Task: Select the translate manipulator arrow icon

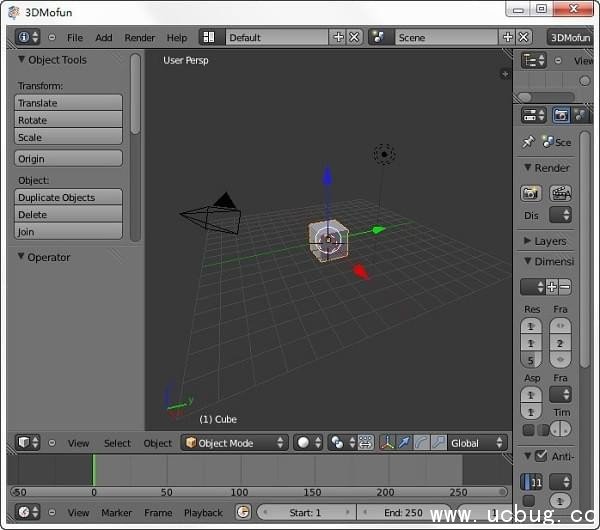Action: tap(404, 443)
